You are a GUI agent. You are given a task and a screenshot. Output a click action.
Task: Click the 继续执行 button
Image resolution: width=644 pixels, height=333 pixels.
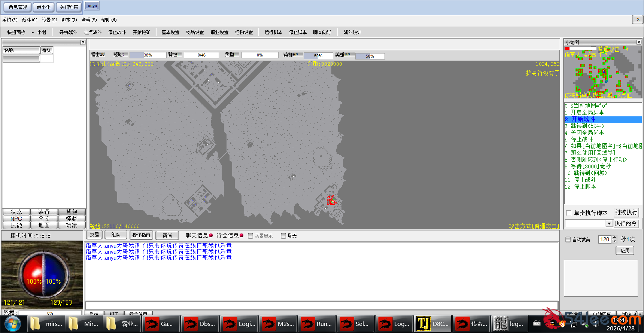click(626, 213)
